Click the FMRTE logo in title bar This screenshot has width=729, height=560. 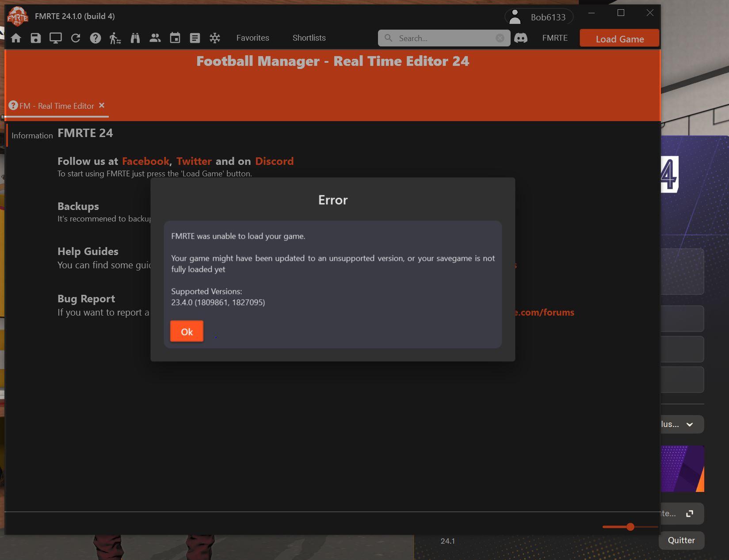coord(18,16)
